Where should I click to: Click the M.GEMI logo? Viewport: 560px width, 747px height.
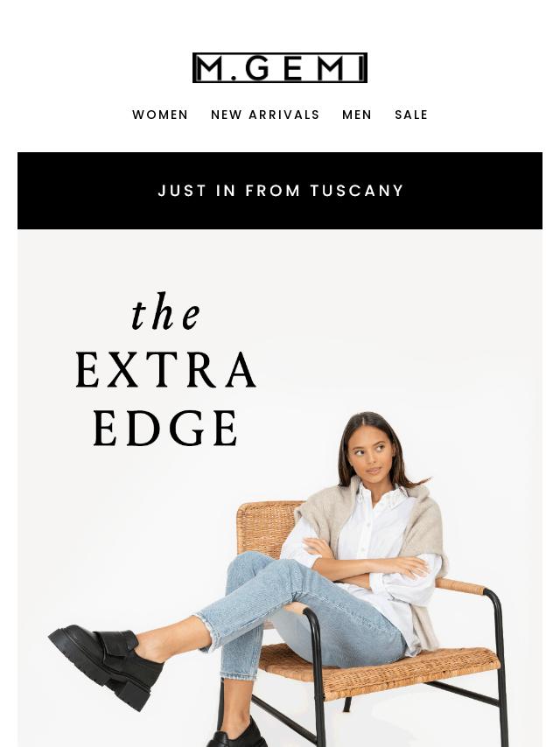[x=280, y=67]
